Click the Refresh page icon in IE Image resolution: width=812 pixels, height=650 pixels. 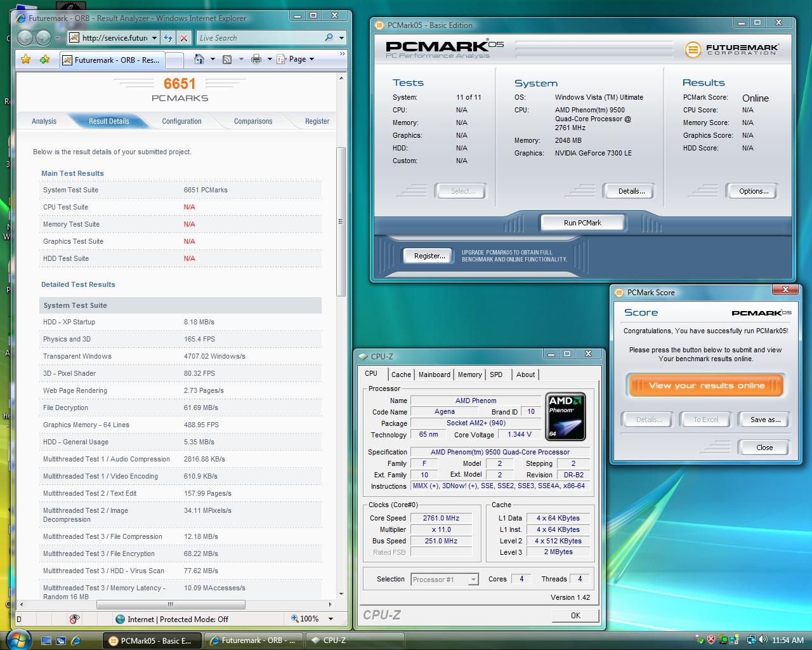click(x=168, y=37)
